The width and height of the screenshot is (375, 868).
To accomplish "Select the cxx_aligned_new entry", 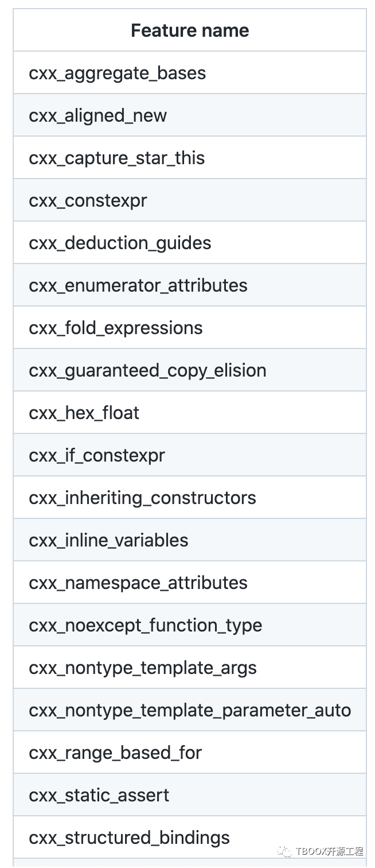I will click(x=190, y=115).
